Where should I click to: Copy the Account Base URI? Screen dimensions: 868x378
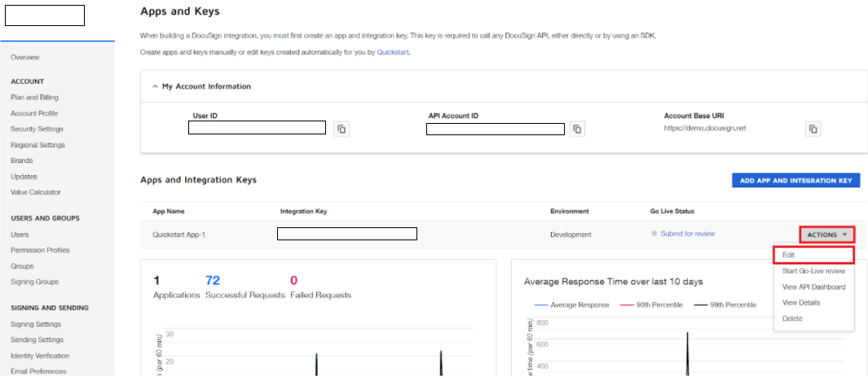click(813, 129)
